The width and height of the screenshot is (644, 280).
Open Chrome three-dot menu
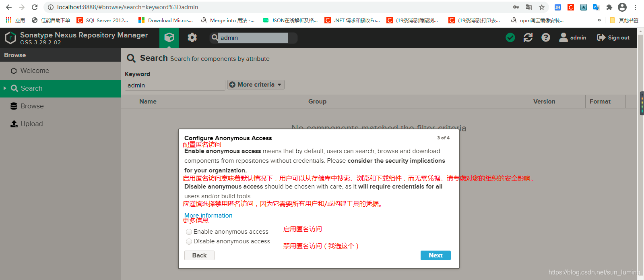coord(635,7)
